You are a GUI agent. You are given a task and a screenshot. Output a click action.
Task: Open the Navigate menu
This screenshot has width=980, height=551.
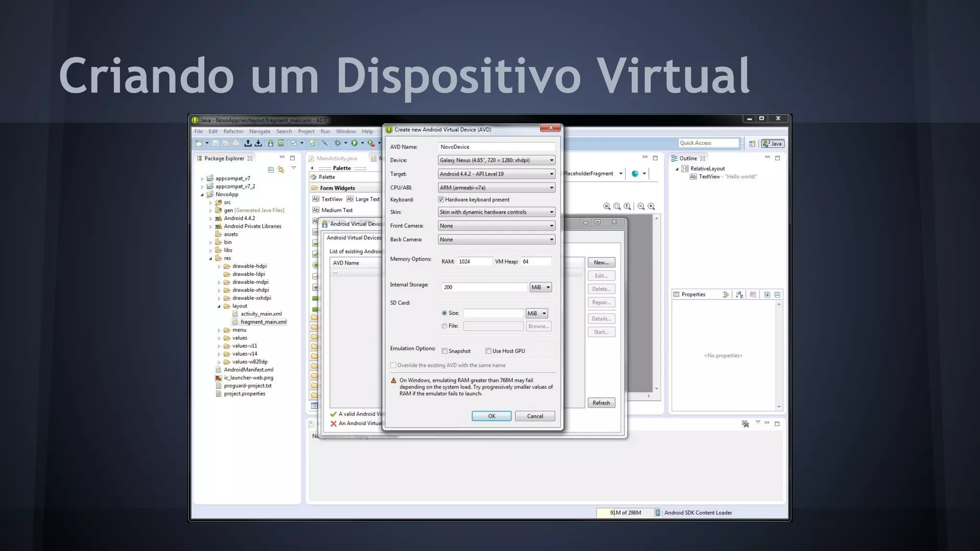tap(260, 132)
